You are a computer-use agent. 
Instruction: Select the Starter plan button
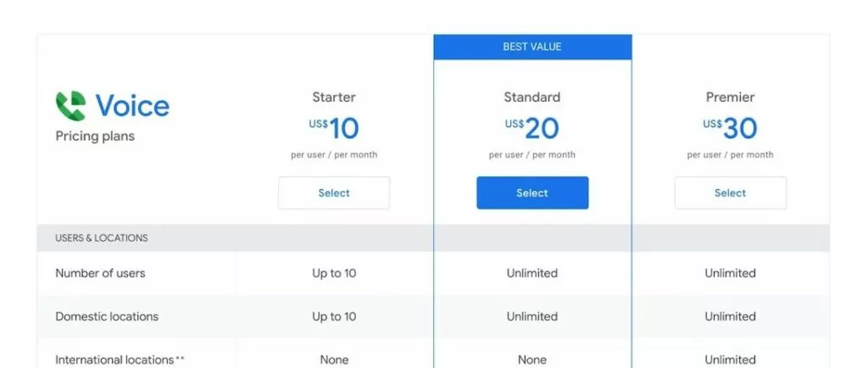tap(334, 193)
